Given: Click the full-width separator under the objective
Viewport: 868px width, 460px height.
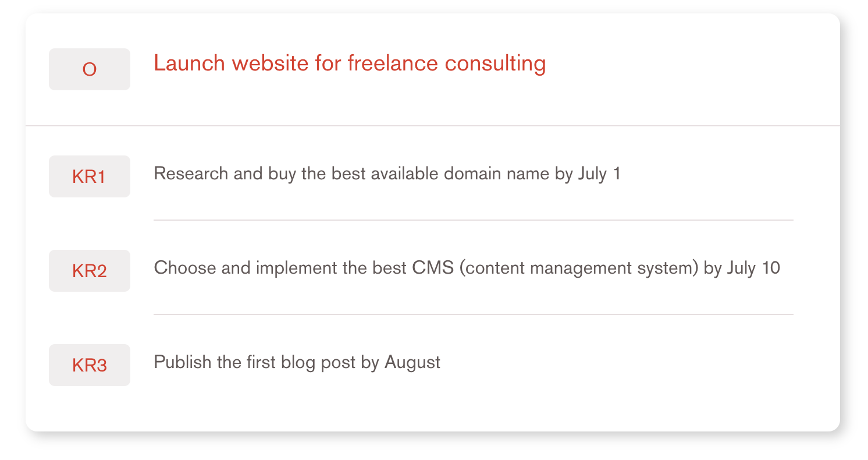Looking at the screenshot, I should [433, 126].
